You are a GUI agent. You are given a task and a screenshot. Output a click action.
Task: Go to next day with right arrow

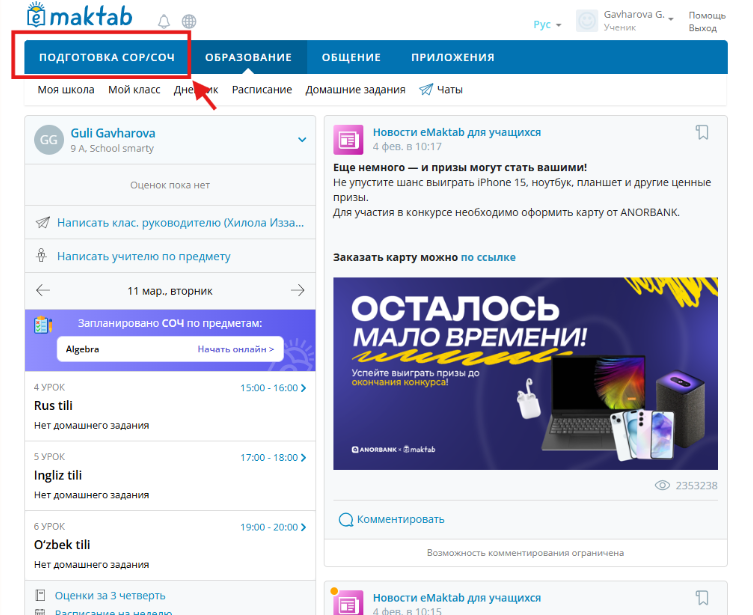pyautogui.click(x=297, y=291)
